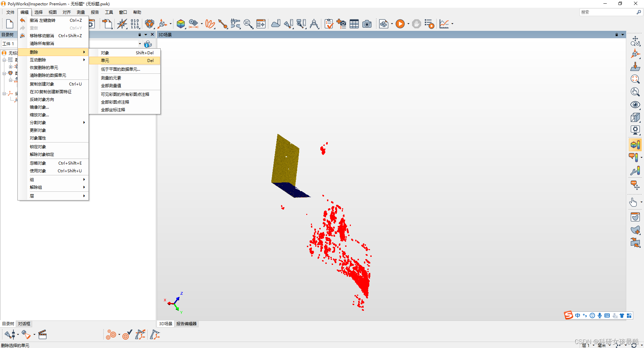This screenshot has width=644, height=348.
Task: Expand the 解除组 submenu
Action: coord(53,187)
